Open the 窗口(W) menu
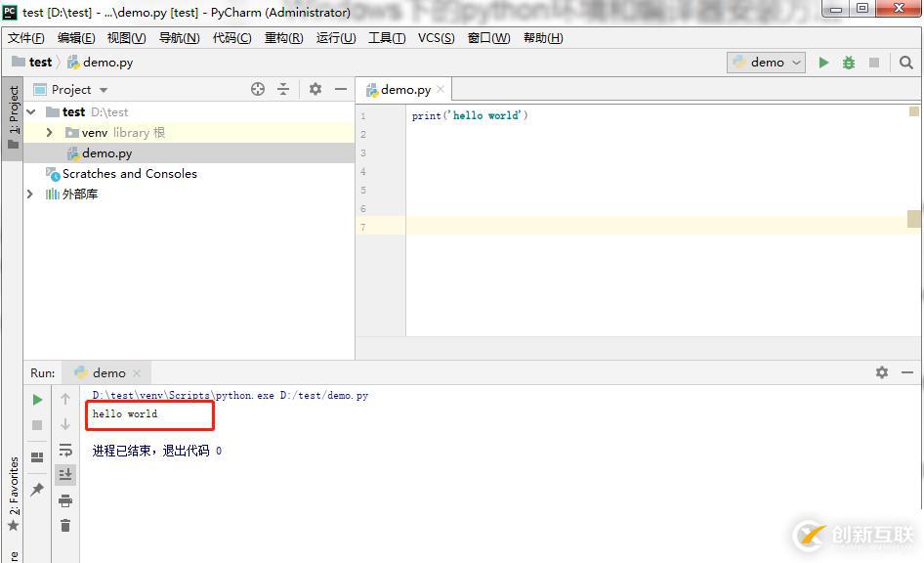Viewport: 924px width, 563px height. (x=488, y=38)
